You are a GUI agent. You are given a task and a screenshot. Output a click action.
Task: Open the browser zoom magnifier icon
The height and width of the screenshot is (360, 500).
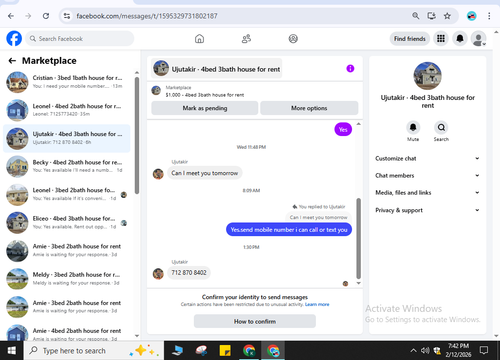tap(416, 16)
